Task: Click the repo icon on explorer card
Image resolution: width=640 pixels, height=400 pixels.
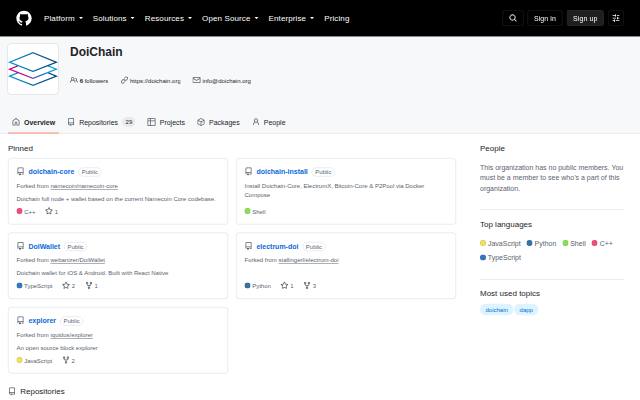Action: (20, 320)
